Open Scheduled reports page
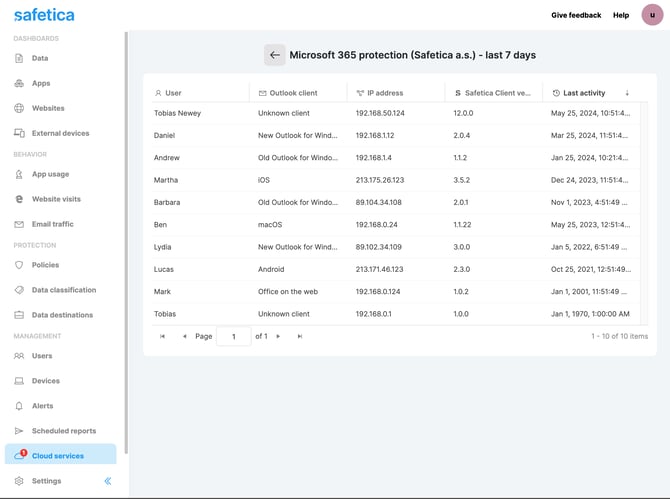670x499 pixels. point(64,431)
